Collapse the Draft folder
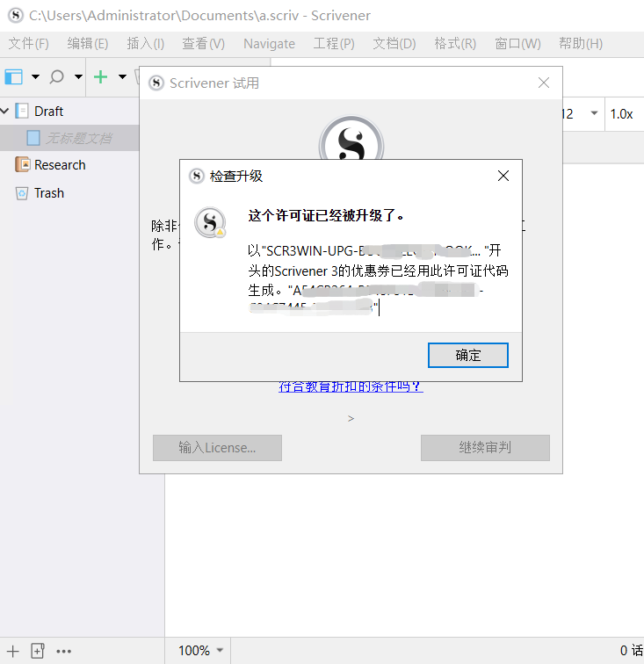This screenshot has height=664, width=644. (5, 112)
